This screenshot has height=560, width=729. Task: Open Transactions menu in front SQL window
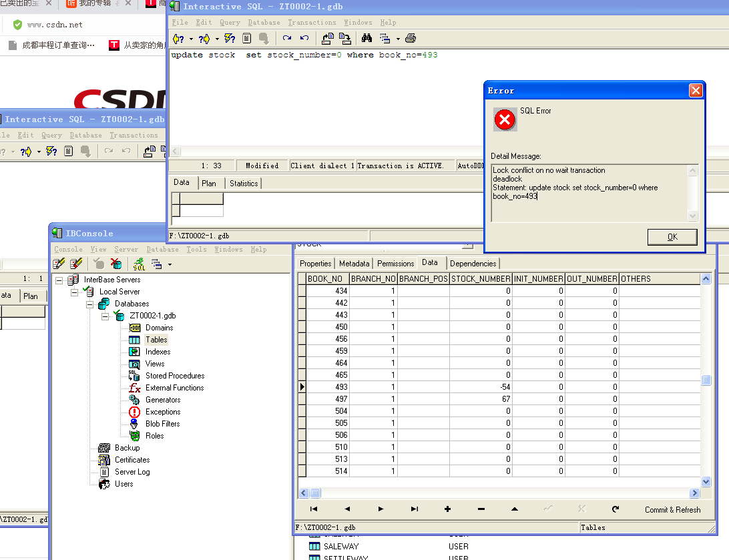312,22
